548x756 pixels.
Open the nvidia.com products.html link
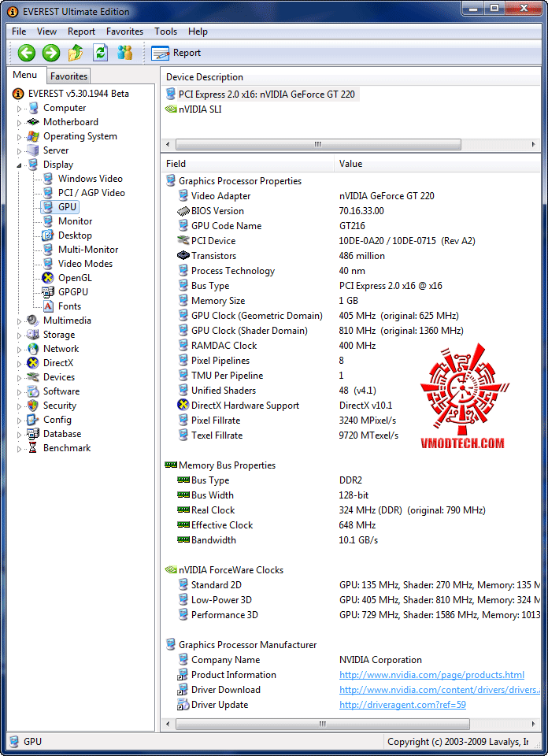(x=431, y=675)
